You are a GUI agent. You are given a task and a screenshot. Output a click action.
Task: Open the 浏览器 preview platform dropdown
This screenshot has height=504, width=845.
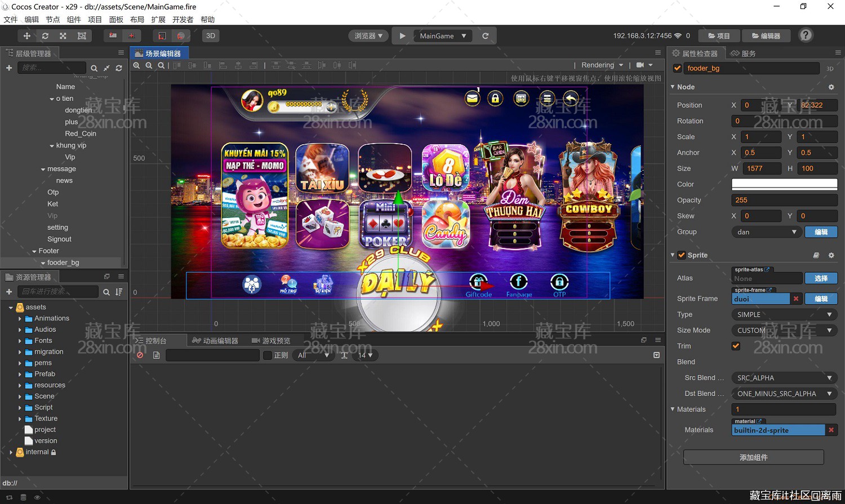368,35
